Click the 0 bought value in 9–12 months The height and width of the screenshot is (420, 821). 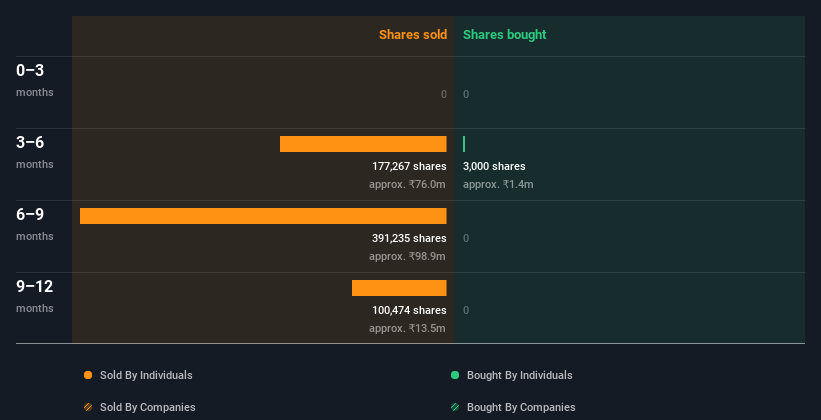[466, 310]
